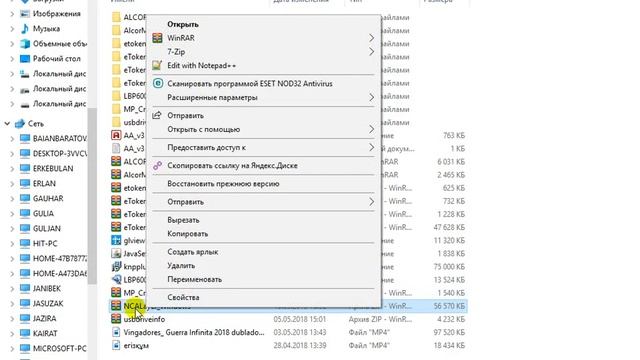Select JASUZAK in the network tree
This screenshot has height=360, width=640.
(48, 304)
